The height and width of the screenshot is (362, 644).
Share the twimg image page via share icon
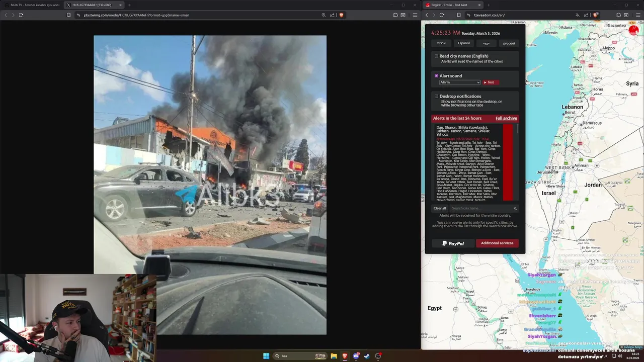[x=332, y=15]
